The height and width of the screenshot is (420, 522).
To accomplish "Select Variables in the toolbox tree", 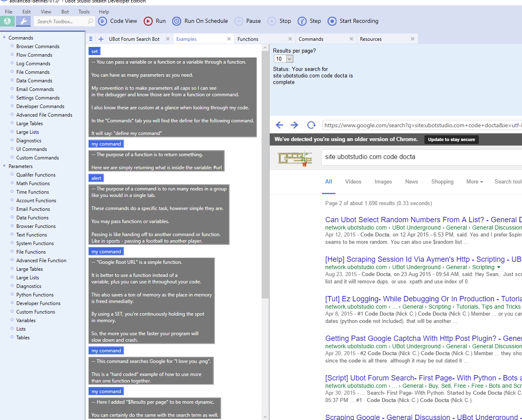I will tap(26, 321).
